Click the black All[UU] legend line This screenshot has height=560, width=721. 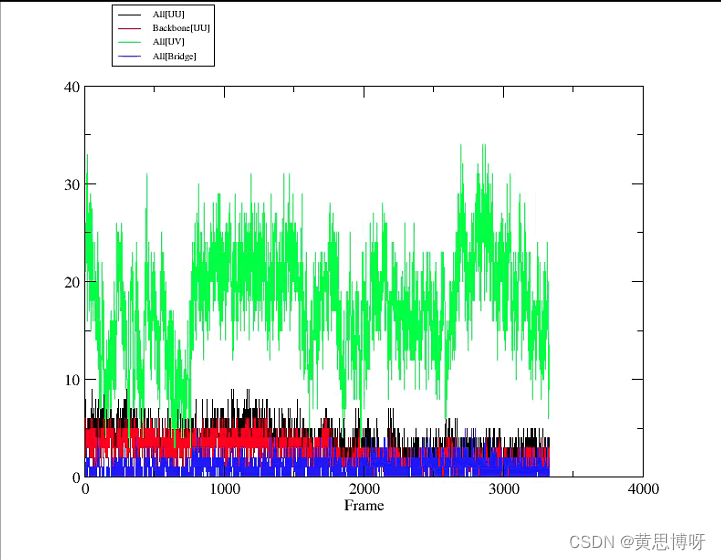click(x=129, y=15)
